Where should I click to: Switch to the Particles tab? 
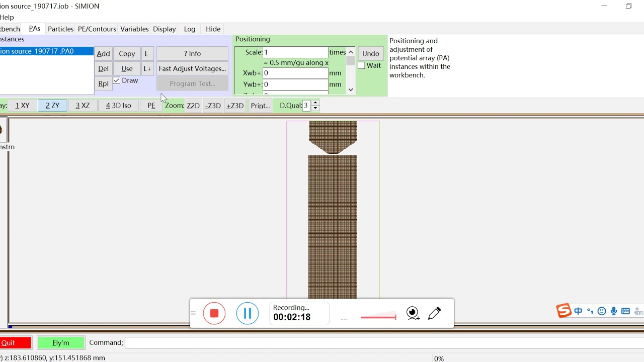(60, 29)
